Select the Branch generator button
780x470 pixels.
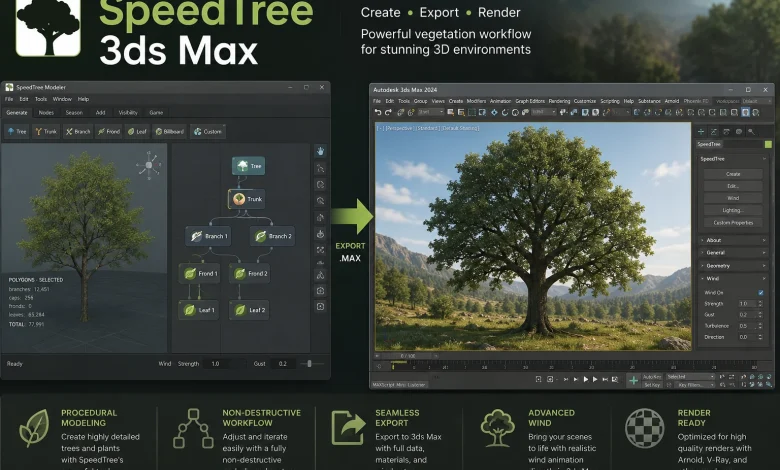[78, 132]
